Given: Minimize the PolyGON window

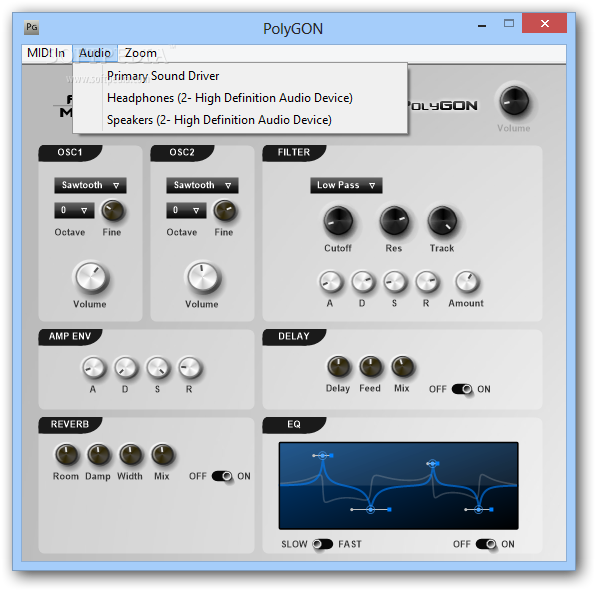Looking at the screenshot, I should point(482,26).
